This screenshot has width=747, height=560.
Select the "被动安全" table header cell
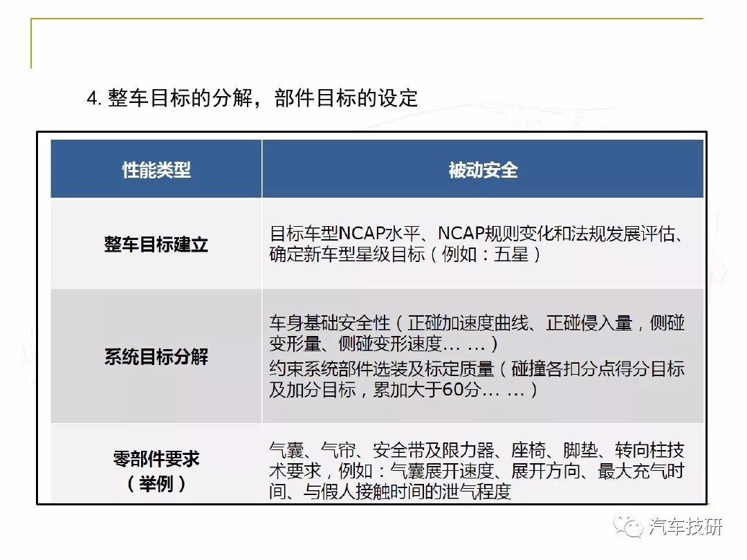tap(483, 169)
